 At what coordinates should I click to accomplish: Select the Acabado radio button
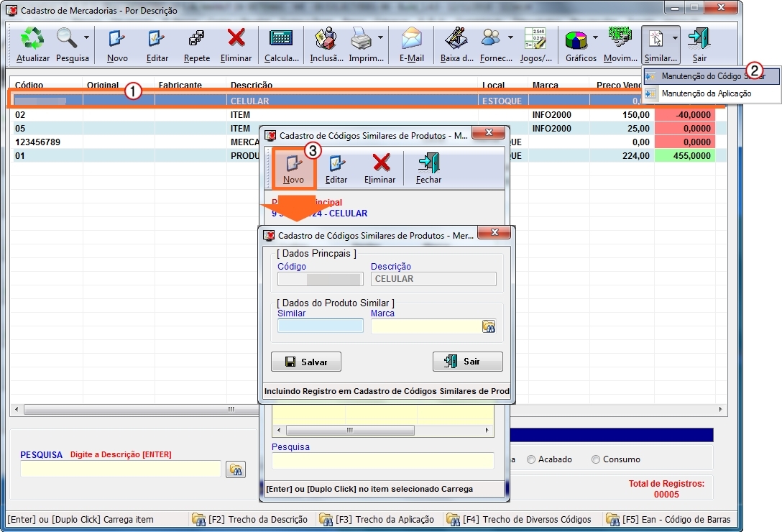531,459
